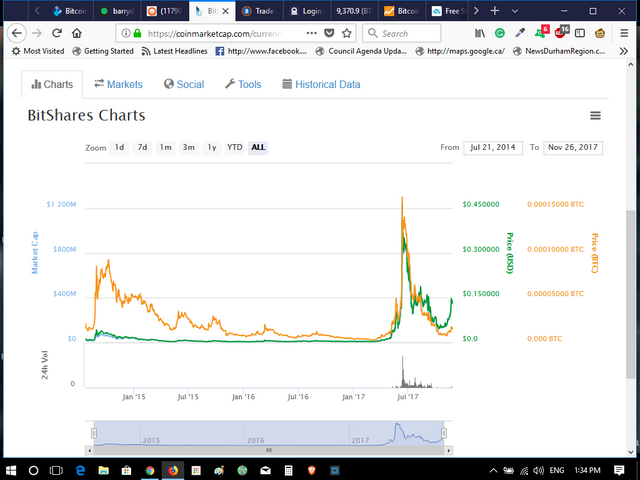The image size is (640, 480).
Task: Show more bookmarks with the chevron
Action: point(623,51)
